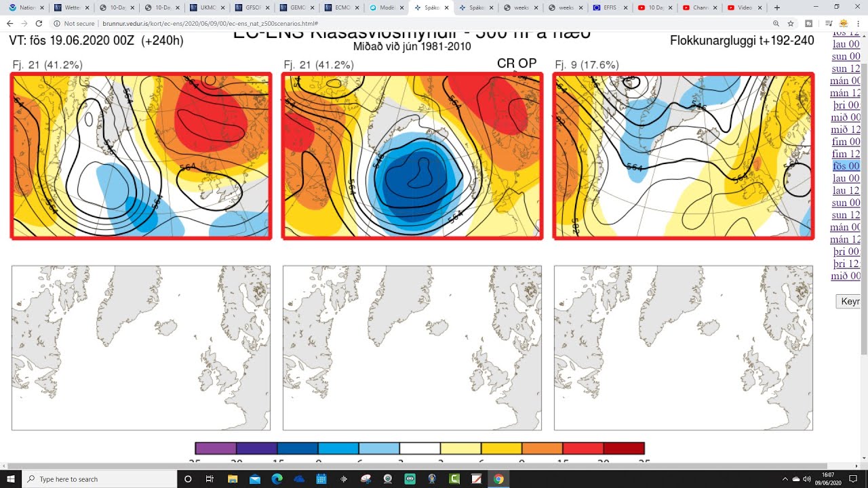Open Microsoft Edge from the taskbar
The width and height of the screenshot is (868, 488).
pyautogui.click(x=277, y=479)
